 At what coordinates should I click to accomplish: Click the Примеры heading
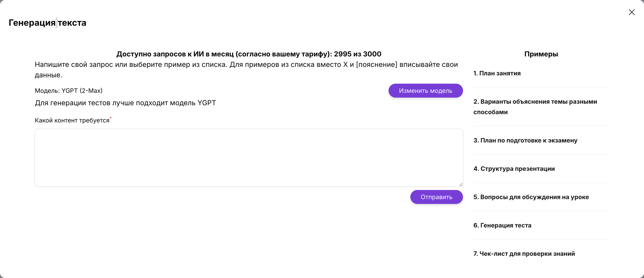541,54
